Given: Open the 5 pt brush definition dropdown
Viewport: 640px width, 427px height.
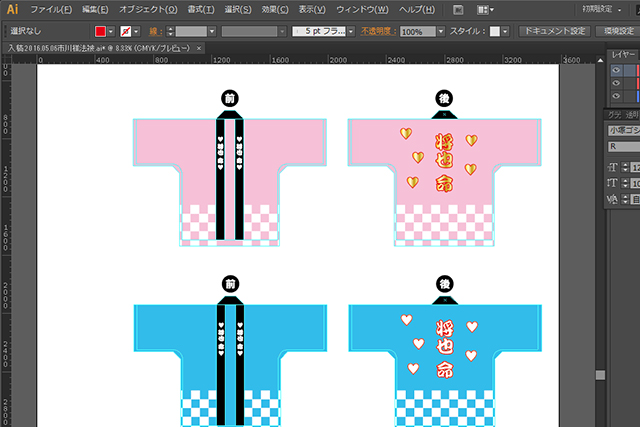Looking at the screenshot, I should 351,31.
